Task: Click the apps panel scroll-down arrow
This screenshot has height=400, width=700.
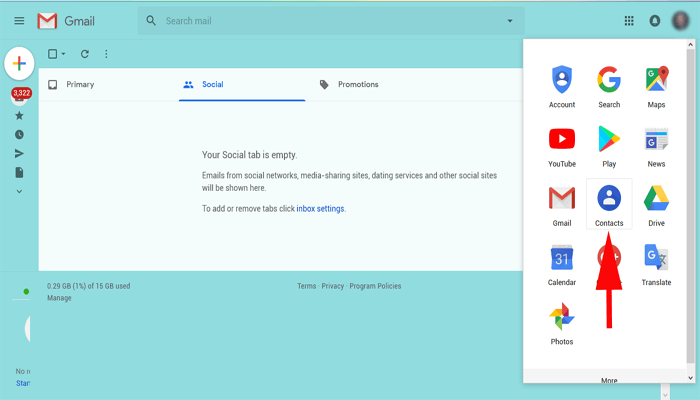Action: pos(690,378)
